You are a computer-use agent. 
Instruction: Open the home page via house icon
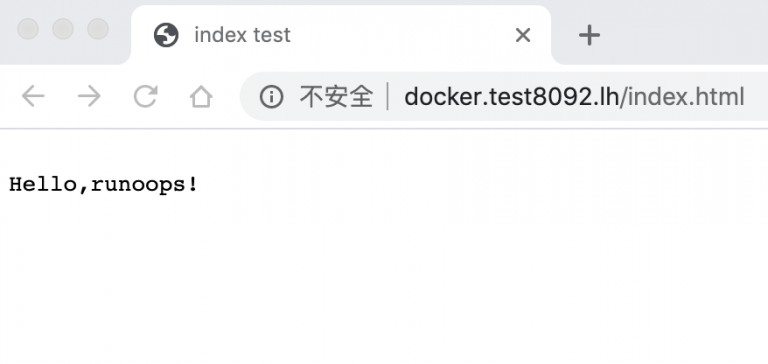pyautogui.click(x=201, y=96)
